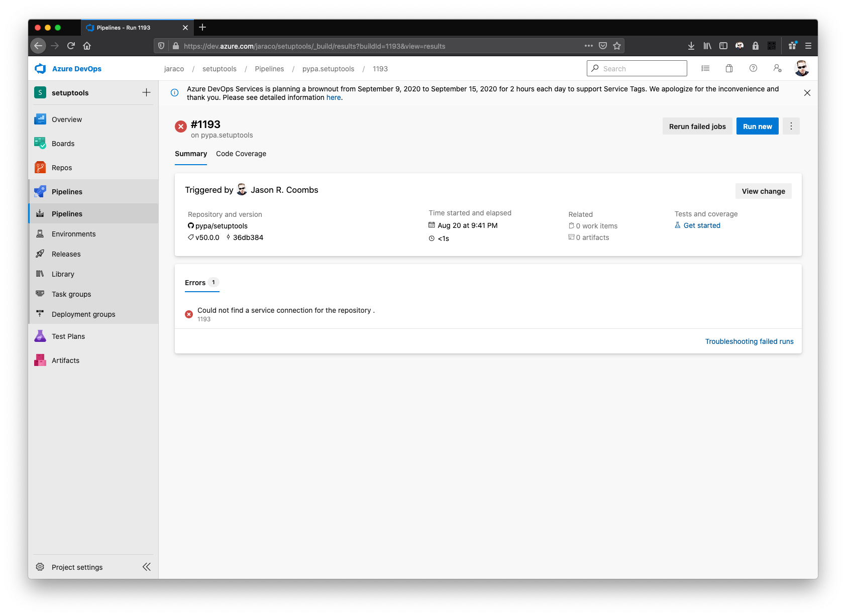
Task: Switch to the Code Coverage tab
Action: tap(241, 154)
